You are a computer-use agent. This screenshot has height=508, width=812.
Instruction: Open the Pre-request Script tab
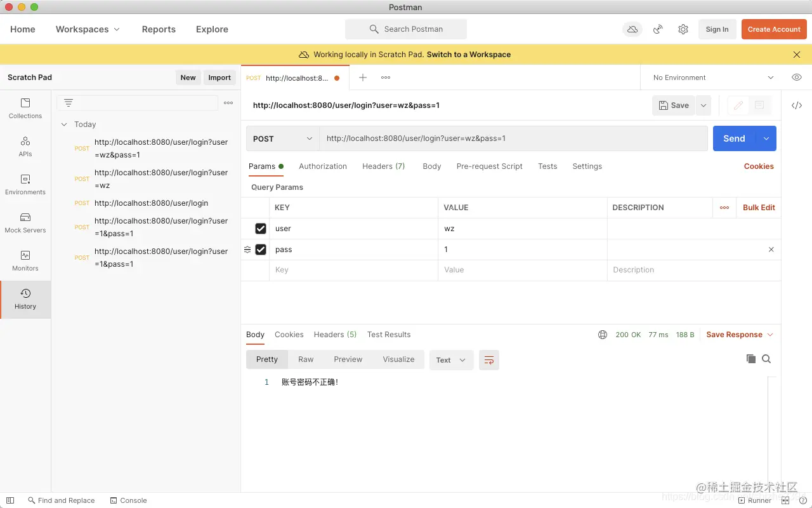490,166
